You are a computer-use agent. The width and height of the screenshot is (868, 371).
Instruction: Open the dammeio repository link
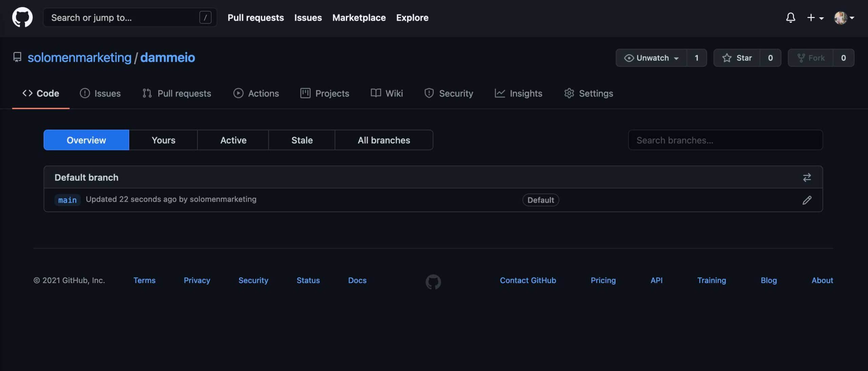pos(167,57)
